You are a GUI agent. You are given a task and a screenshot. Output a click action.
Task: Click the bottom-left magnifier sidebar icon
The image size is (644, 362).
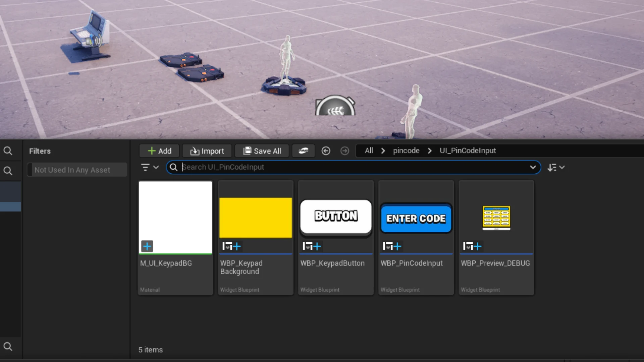(x=8, y=346)
